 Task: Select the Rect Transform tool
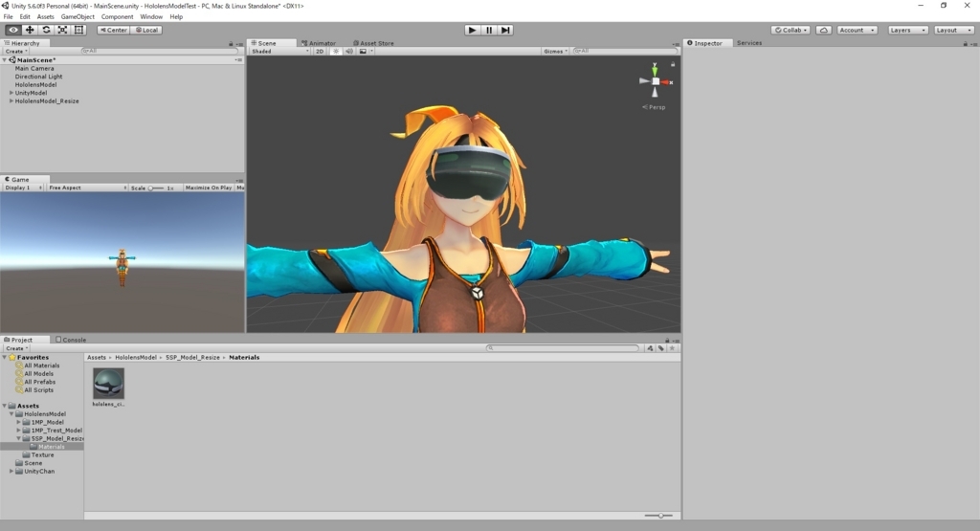[x=78, y=30]
